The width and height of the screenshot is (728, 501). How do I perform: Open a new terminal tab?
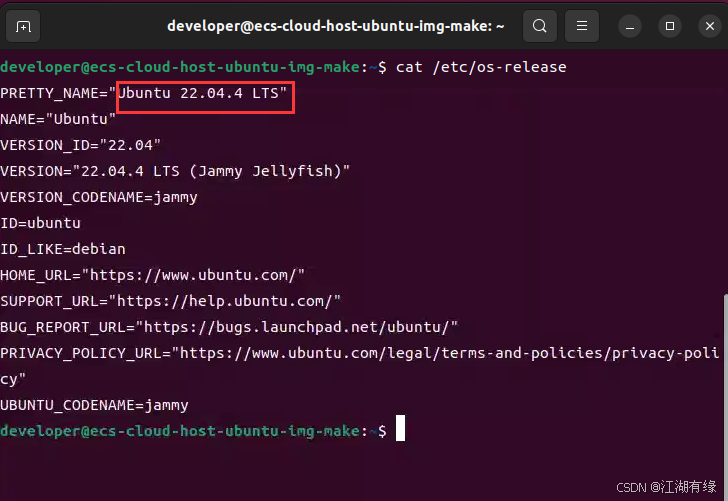pos(23,26)
